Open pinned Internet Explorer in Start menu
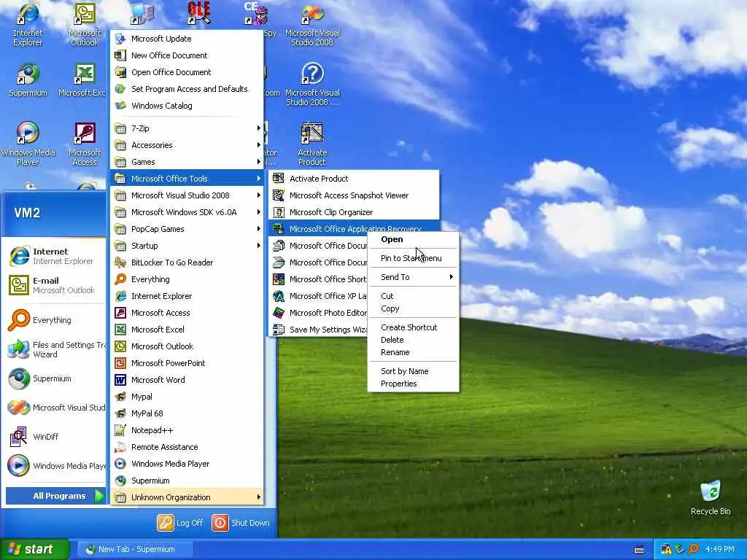Screen dimensions: 747x560 (x=55, y=256)
